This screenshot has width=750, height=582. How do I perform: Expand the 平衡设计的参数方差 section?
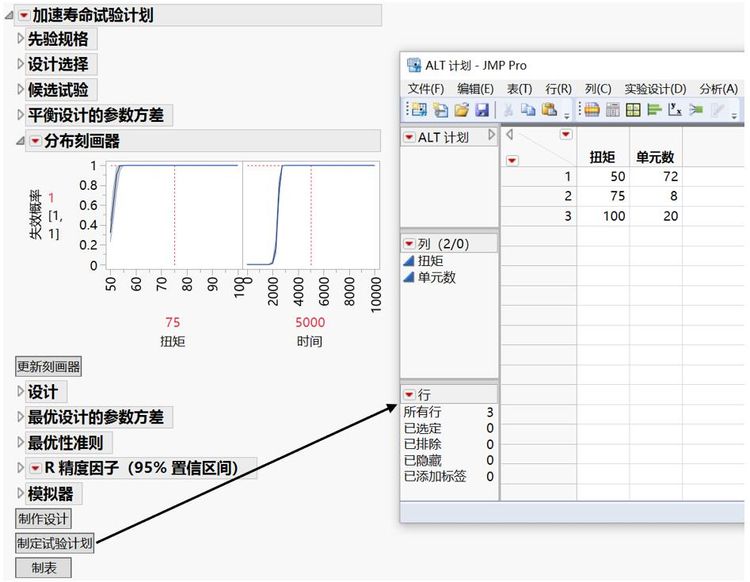coord(20,115)
